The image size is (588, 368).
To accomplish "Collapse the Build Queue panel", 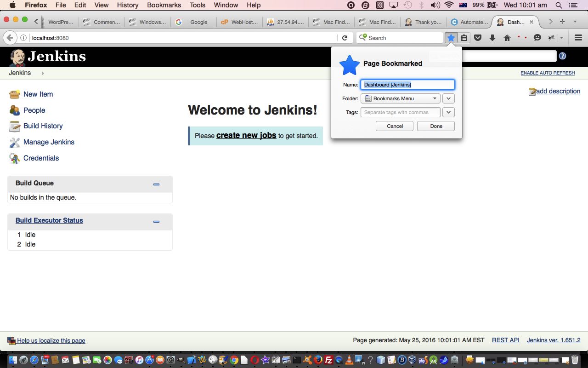I will 156,184.
